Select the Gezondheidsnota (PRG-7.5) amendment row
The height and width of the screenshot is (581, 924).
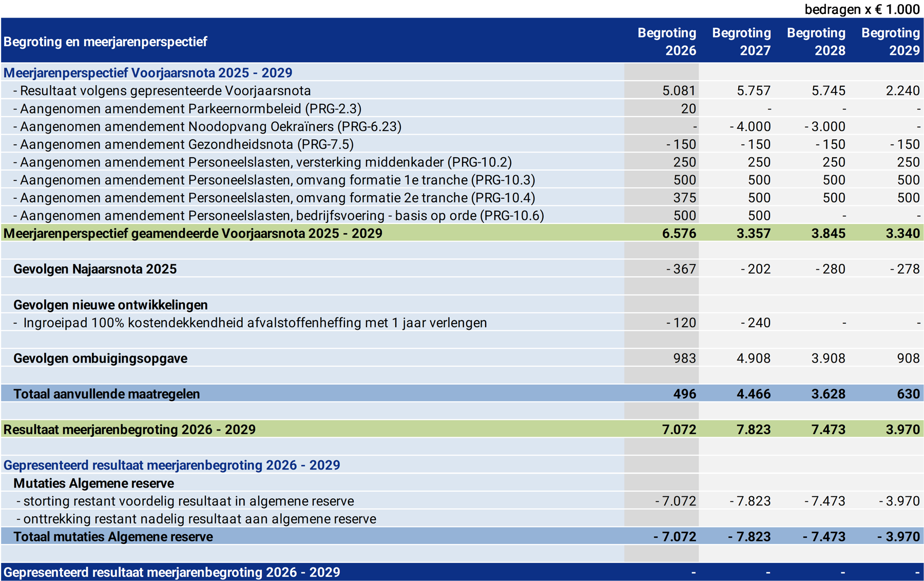click(x=184, y=144)
